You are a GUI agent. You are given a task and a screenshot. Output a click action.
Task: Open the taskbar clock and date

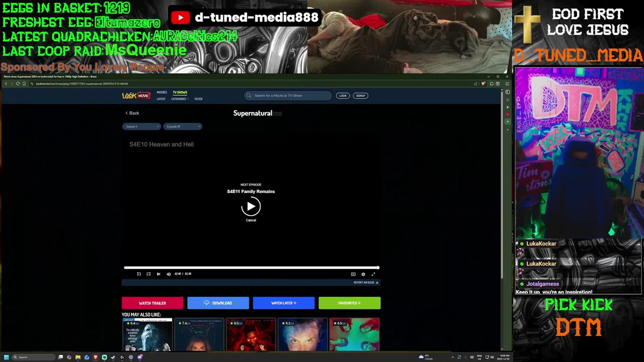point(504,357)
